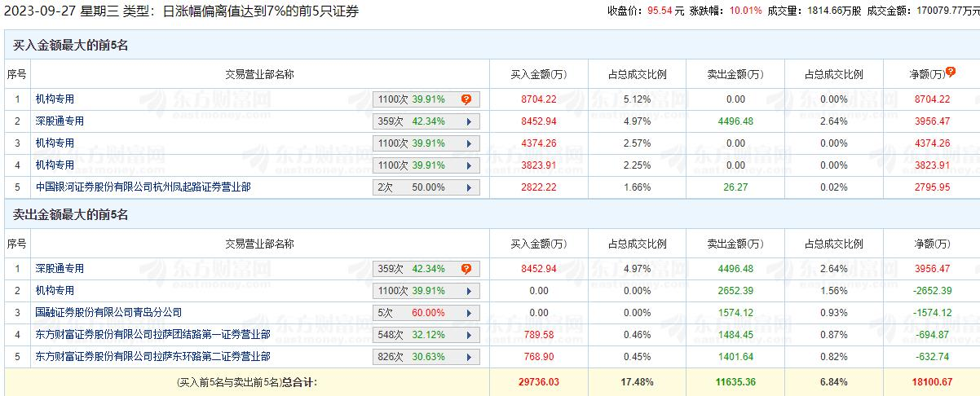Open the help icon beside the buy table's 净额(万) header
The width and height of the screenshot is (980, 396).
click(951, 73)
